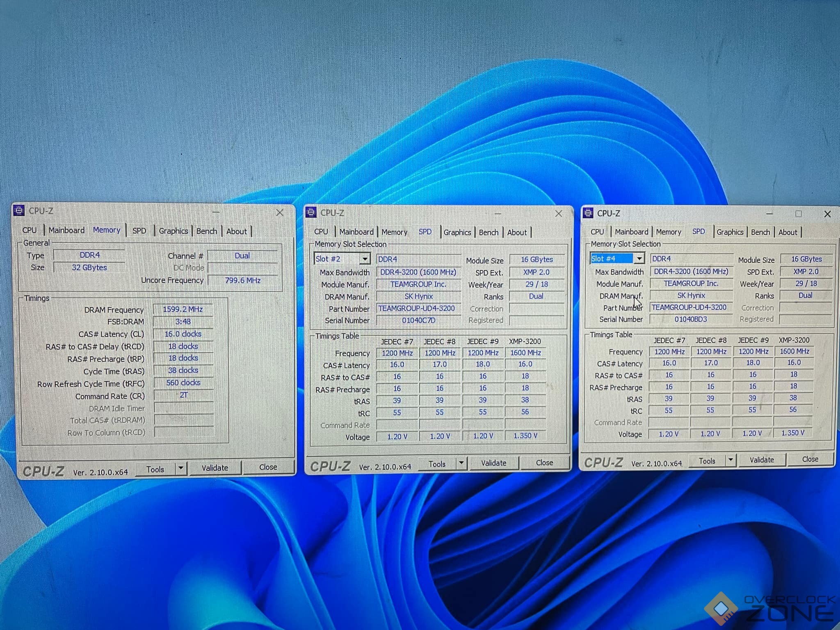Click tRFC value 560 clocks
The height and width of the screenshot is (630, 840).
point(183,383)
